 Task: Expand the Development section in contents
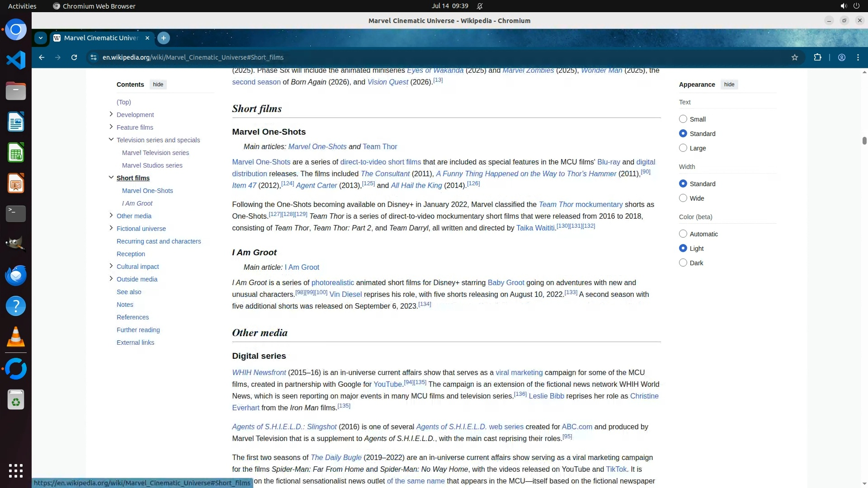(111, 114)
